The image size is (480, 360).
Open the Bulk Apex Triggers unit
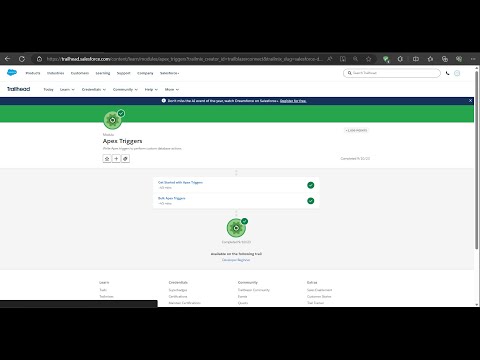pyautogui.click(x=172, y=198)
